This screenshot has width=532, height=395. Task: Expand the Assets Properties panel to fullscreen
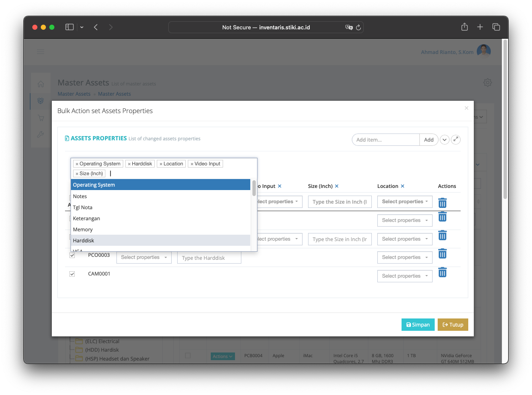coord(456,139)
